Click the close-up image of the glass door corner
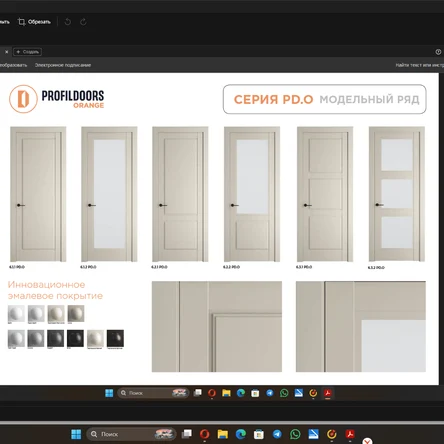444x444 pixels. (361, 326)
